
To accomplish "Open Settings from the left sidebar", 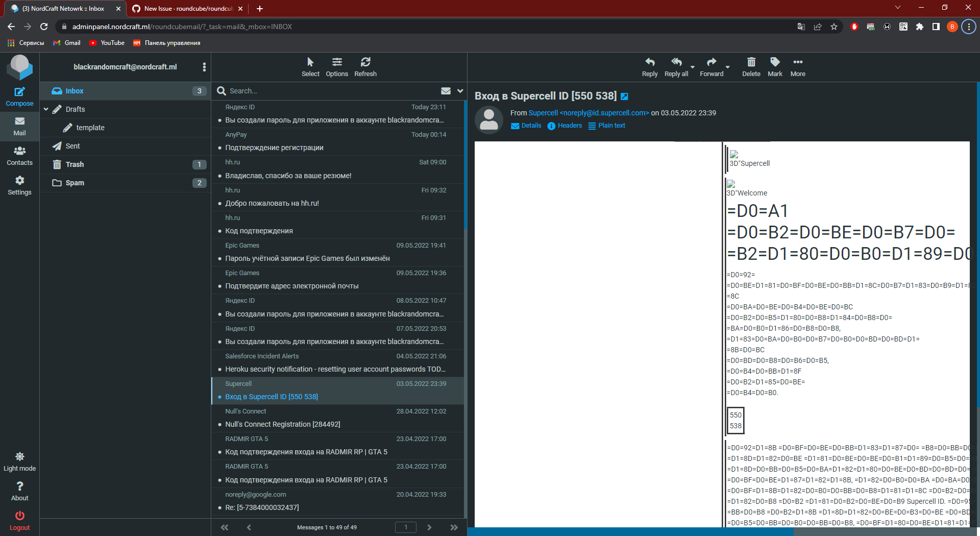I will point(19,185).
